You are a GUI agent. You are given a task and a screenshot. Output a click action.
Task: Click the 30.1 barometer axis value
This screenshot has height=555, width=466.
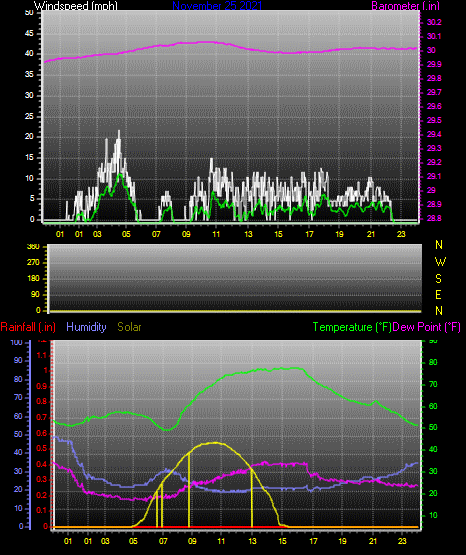tap(434, 36)
